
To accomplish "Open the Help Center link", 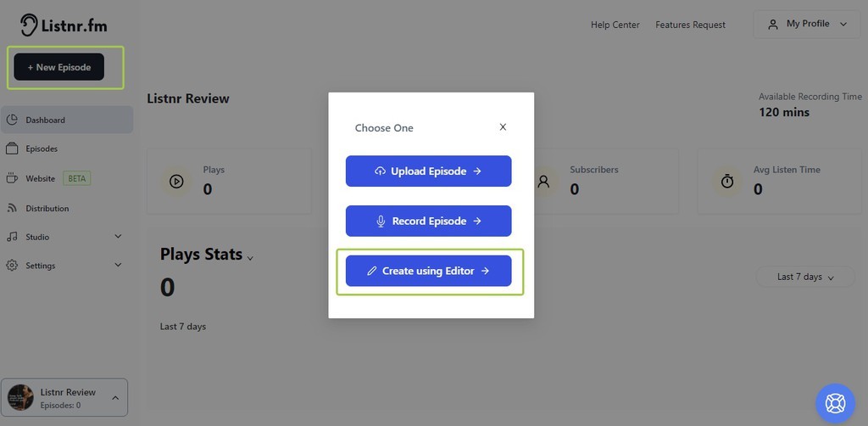I will 615,25.
